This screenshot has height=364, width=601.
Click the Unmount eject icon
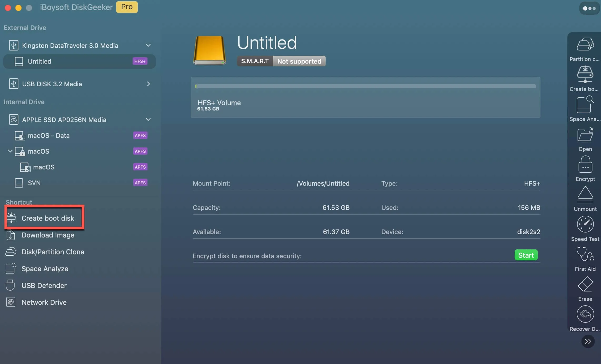[x=585, y=195]
